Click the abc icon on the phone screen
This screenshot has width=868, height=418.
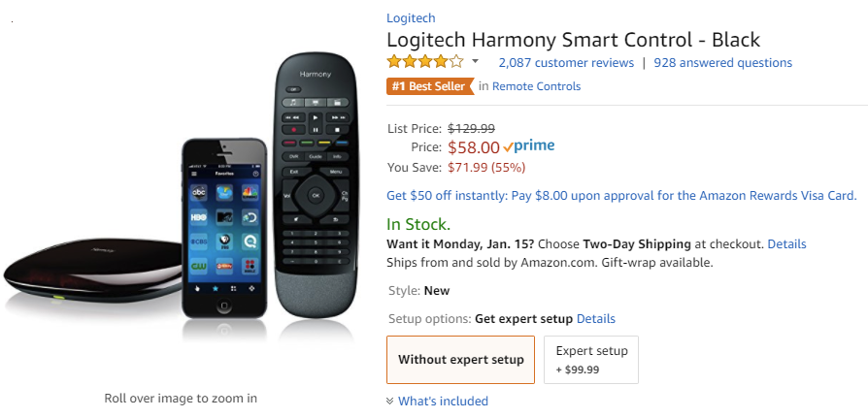pyautogui.click(x=199, y=192)
